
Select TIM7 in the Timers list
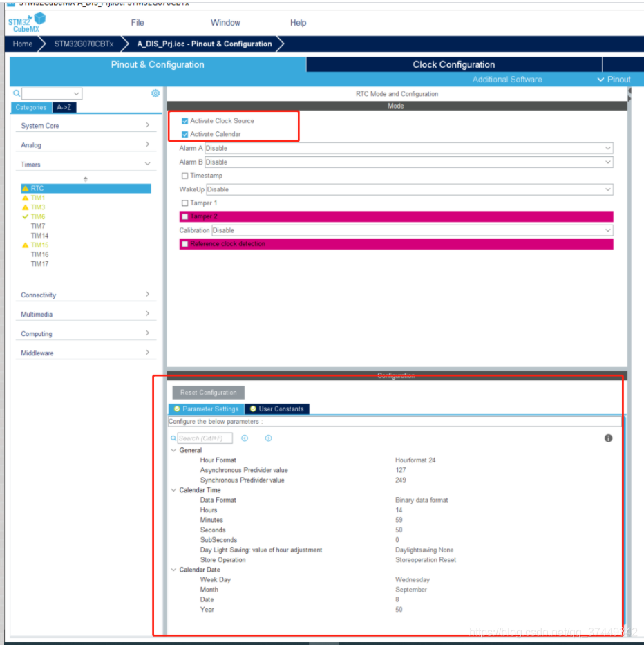(x=38, y=226)
